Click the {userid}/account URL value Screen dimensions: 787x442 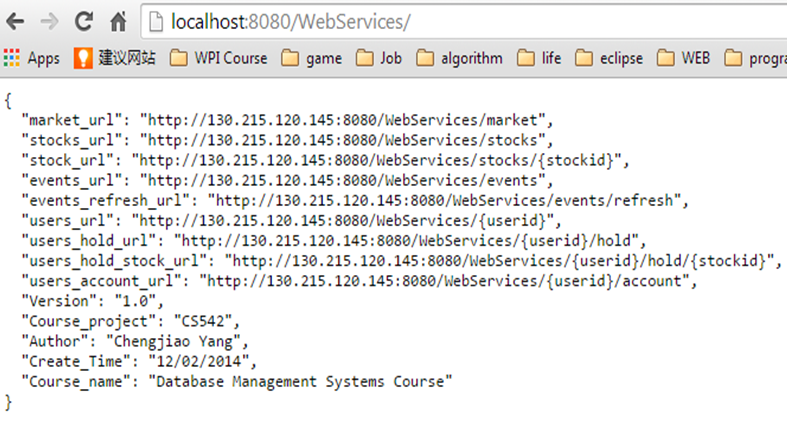[x=444, y=281]
